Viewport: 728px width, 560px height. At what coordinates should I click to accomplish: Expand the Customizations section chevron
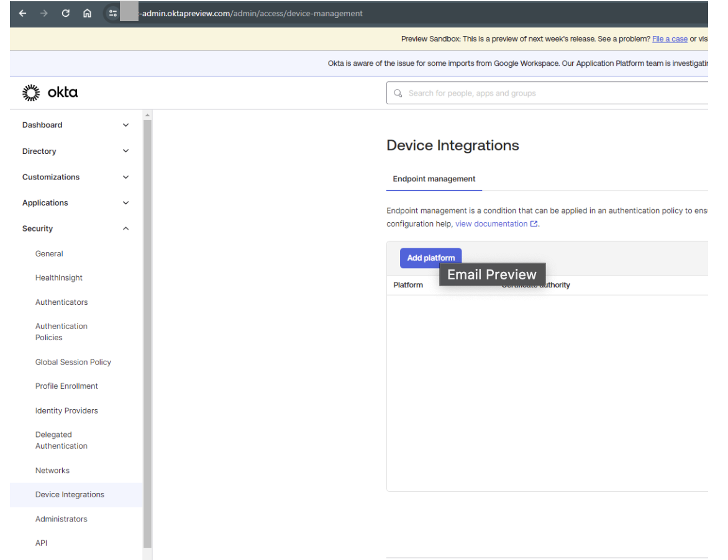pos(126,177)
